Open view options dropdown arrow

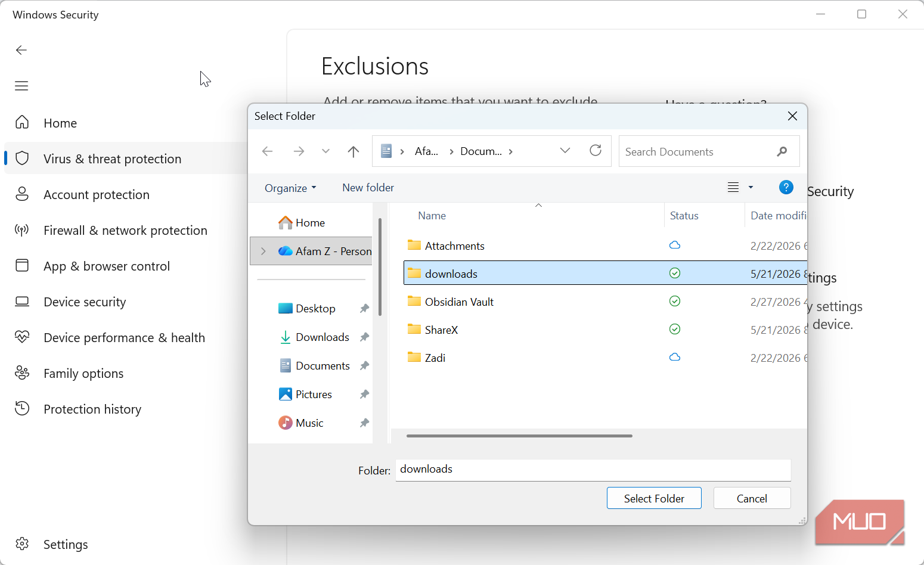point(751,187)
